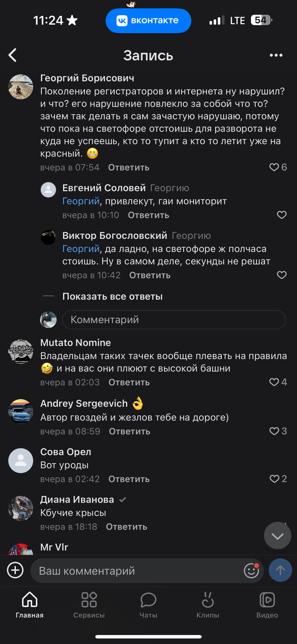Like Георгий Борисович's comment
297x644 pixels.
(275, 167)
